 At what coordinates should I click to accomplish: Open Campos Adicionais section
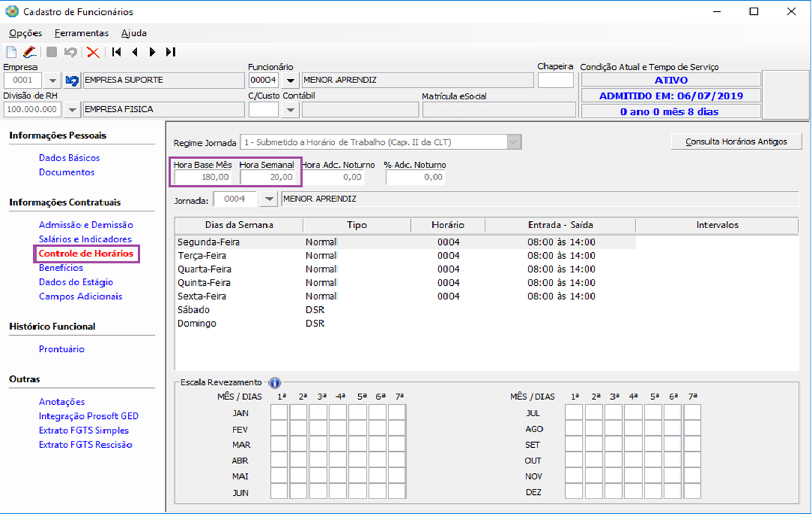click(81, 296)
